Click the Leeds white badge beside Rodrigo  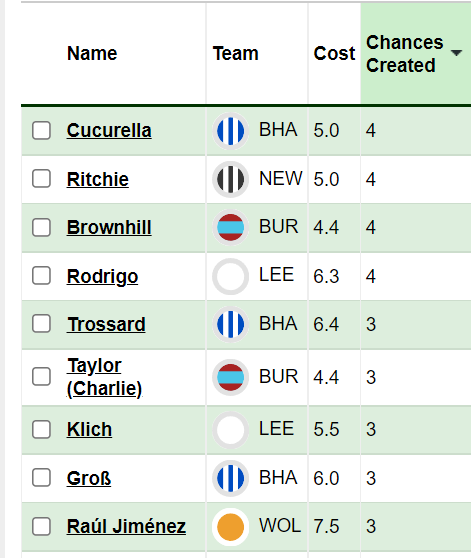231,276
